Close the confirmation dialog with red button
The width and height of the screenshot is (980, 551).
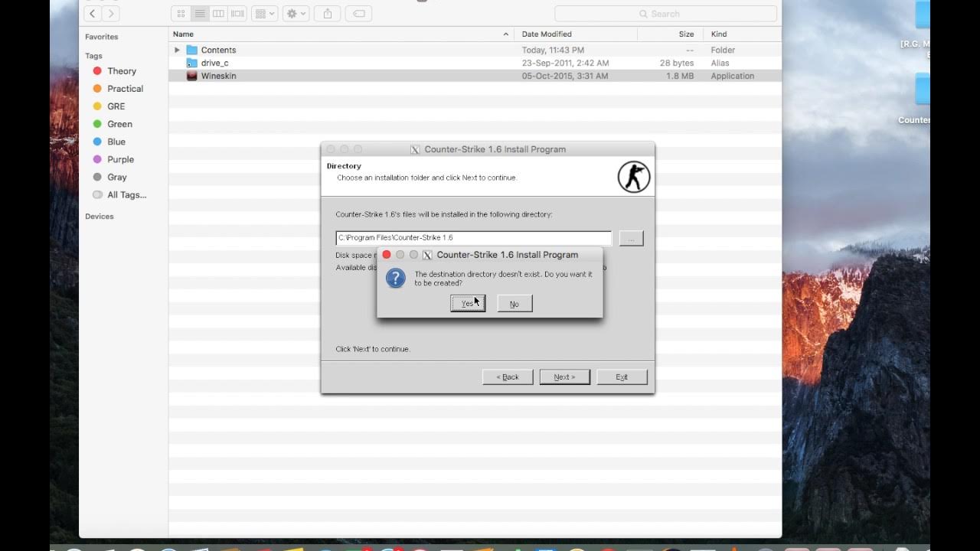click(x=387, y=255)
